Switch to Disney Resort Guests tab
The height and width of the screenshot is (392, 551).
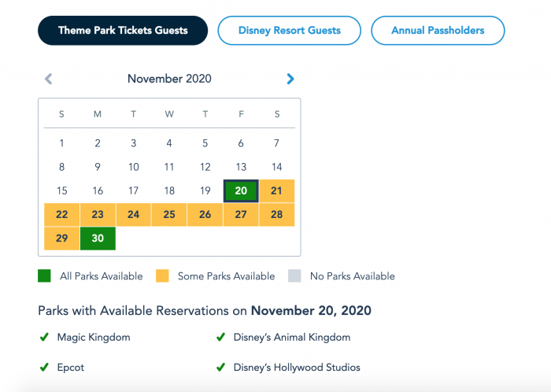click(289, 30)
